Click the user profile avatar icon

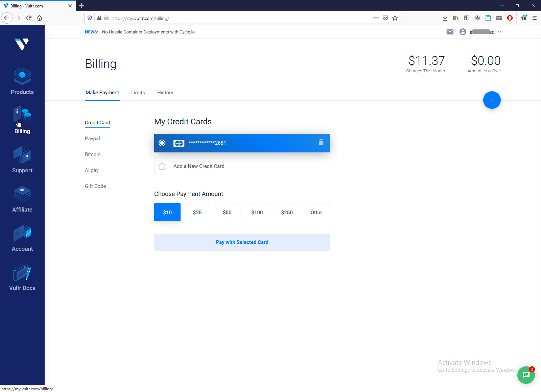463,32
